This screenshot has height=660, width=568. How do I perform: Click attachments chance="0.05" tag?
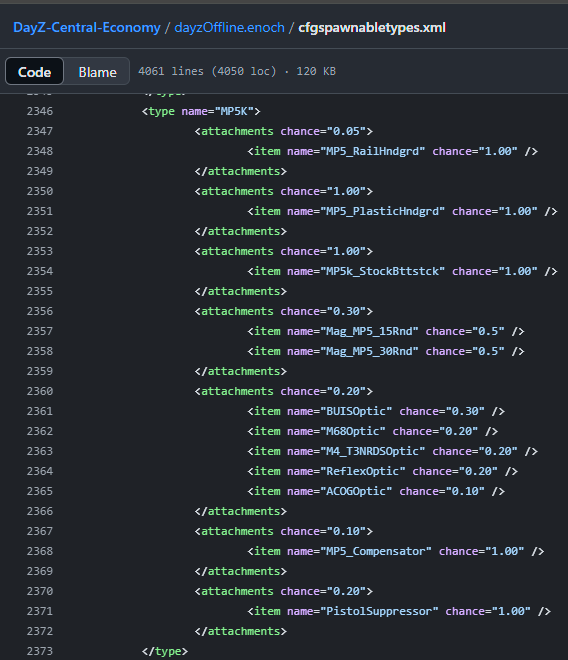[x=284, y=131]
